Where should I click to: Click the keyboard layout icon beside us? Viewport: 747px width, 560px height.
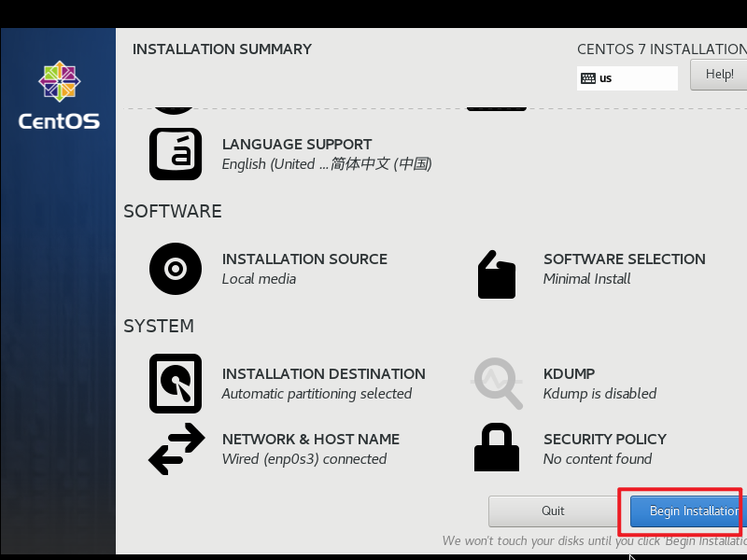588,78
